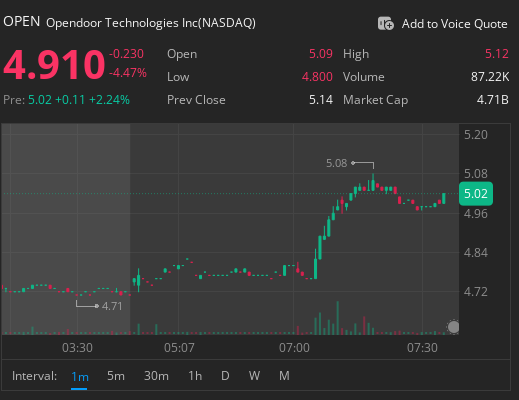Click Opendoor Technologies Inc(NASDAQ) name
519x400 pixels.
[151, 23]
